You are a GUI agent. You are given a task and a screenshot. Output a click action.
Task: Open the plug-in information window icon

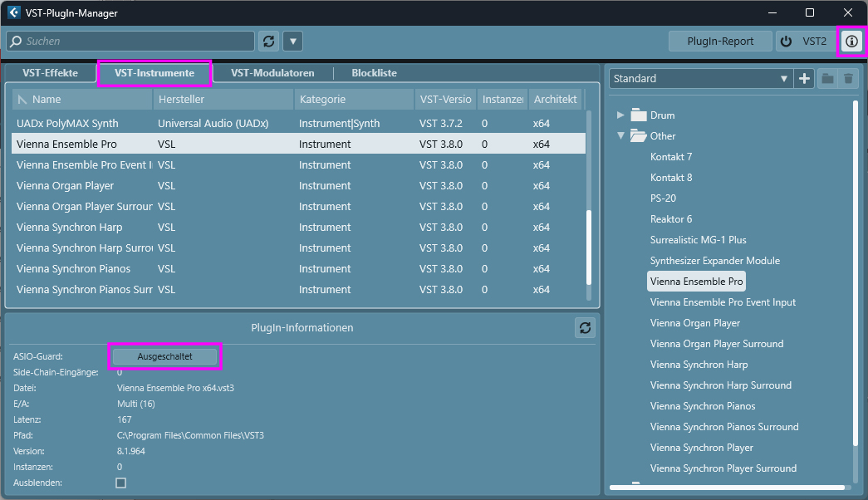point(851,41)
